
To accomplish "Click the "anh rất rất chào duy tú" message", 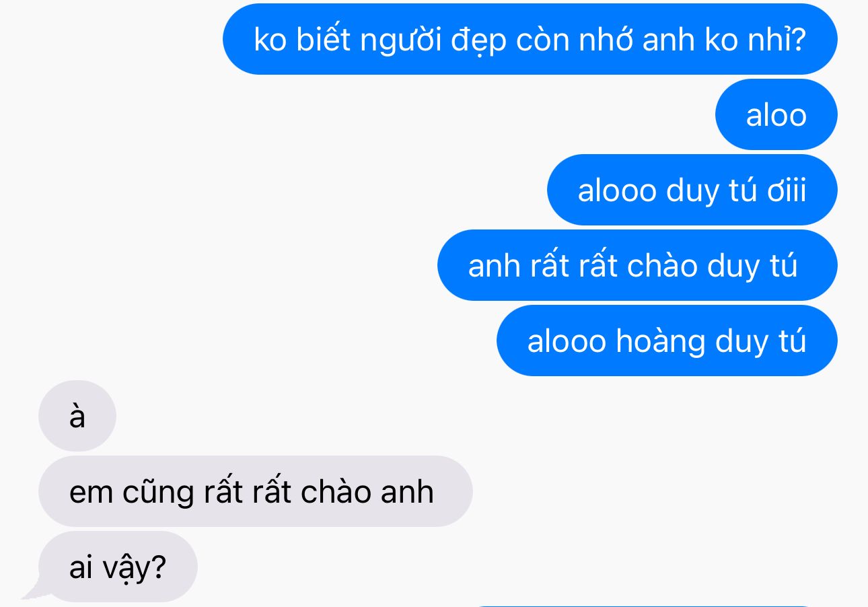I will point(637,265).
